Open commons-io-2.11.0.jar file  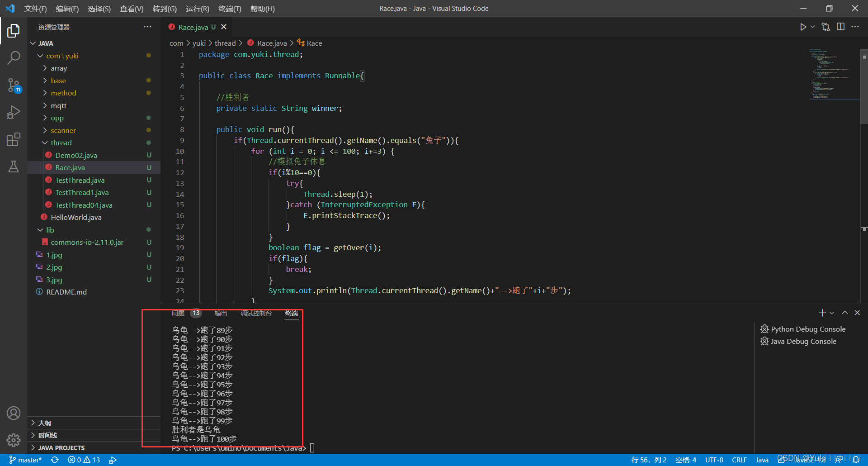tap(94, 243)
